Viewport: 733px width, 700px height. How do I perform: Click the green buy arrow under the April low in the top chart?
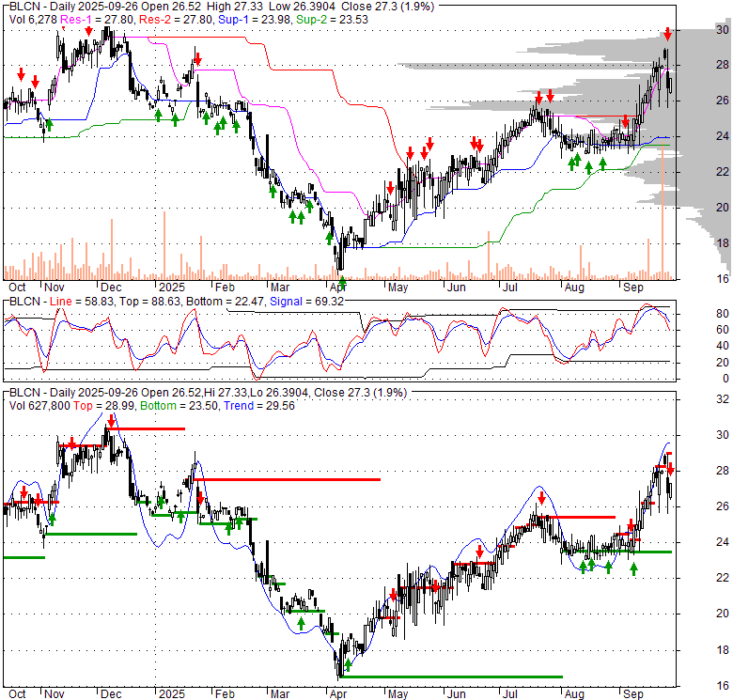pos(342,282)
